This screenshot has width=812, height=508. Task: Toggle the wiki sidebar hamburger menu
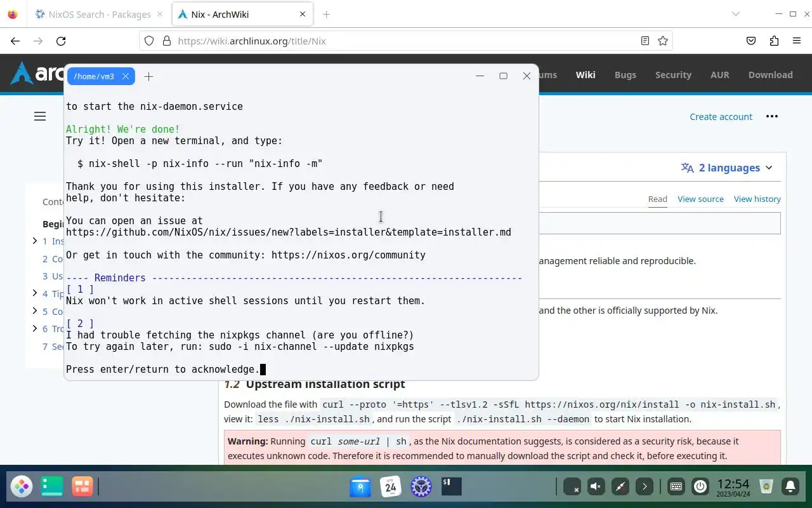[x=40, y=116]
